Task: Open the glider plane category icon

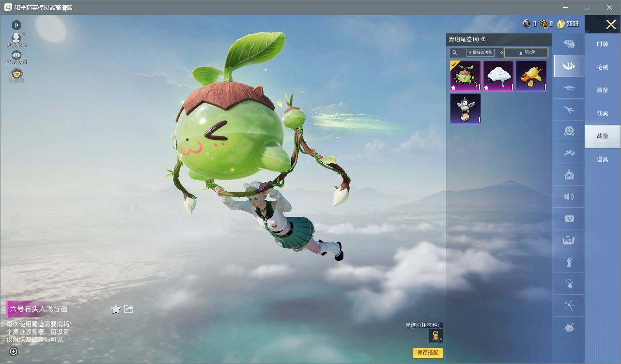Action: (x=569, y=153)
